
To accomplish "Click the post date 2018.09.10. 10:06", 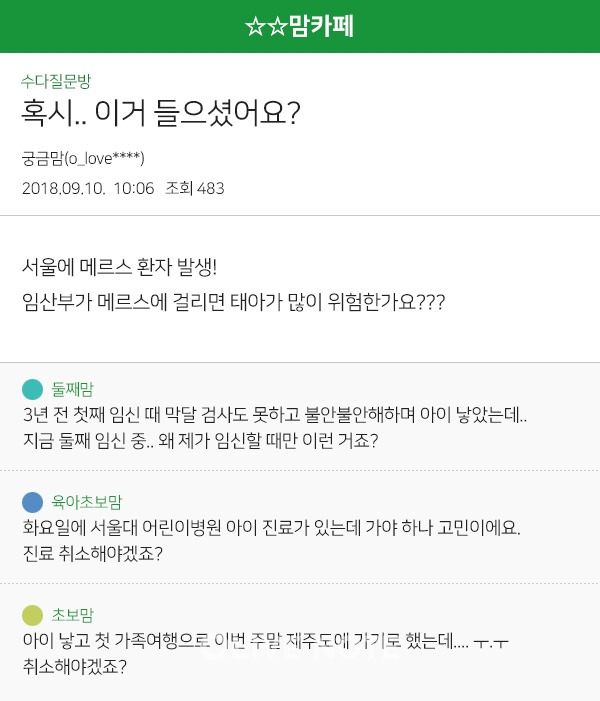I will point(88,188).
